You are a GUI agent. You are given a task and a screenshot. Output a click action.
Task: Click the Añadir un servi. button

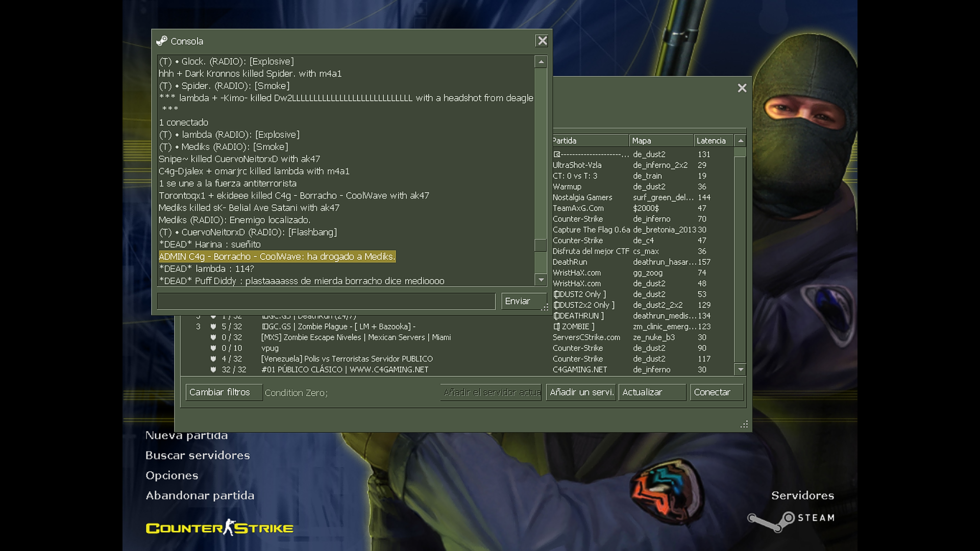[581, 392]
